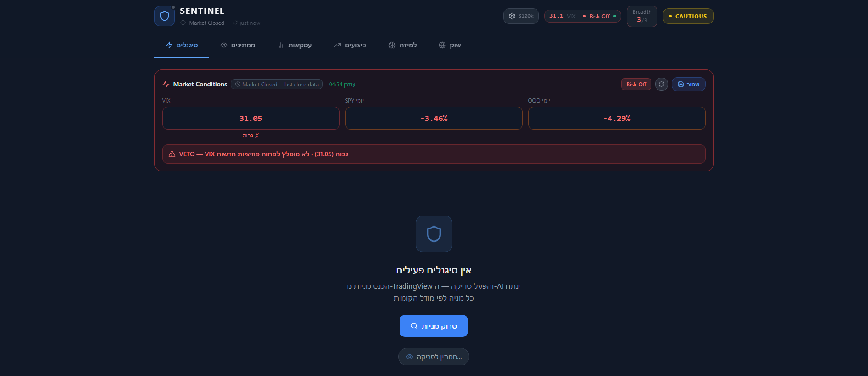Click the Market Closed last close data badge

click(277, 85)
